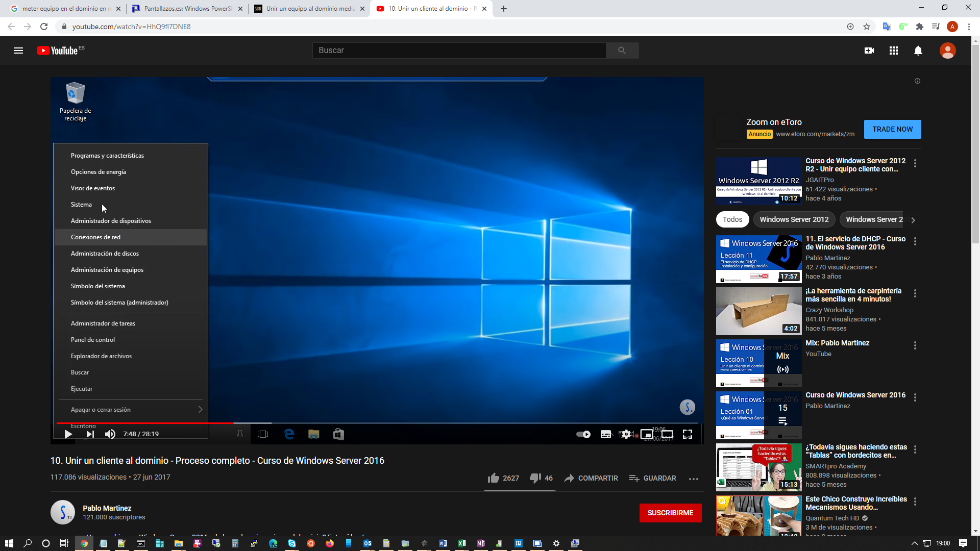Expand the Apagar o cerrar sesión submenu

pos(200,409)
